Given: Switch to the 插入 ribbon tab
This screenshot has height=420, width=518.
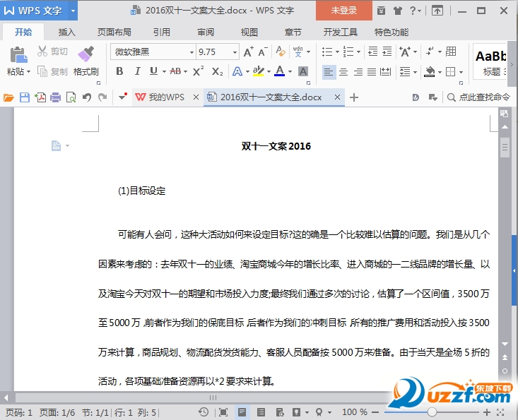Looking at the screenshot, I should (66, 32).
